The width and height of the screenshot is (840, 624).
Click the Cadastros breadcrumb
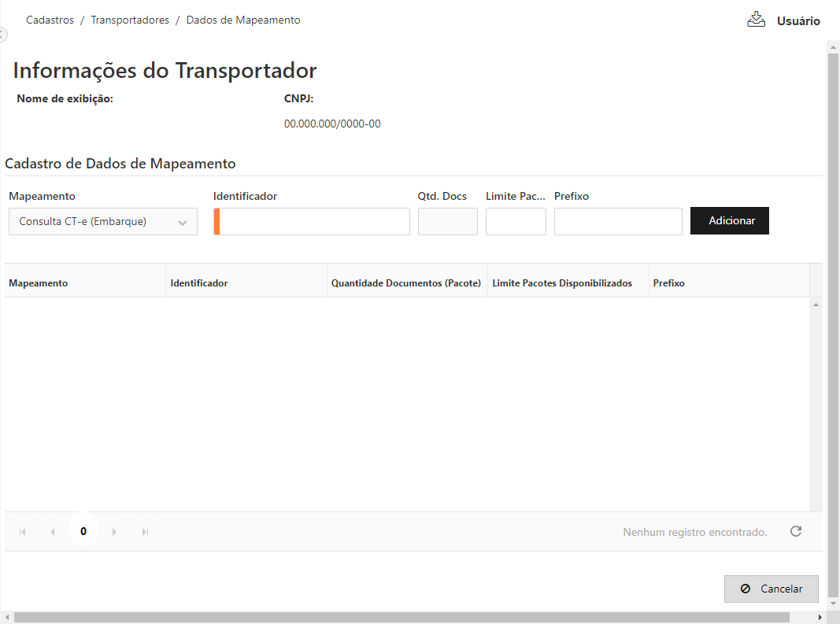[50, 20]
